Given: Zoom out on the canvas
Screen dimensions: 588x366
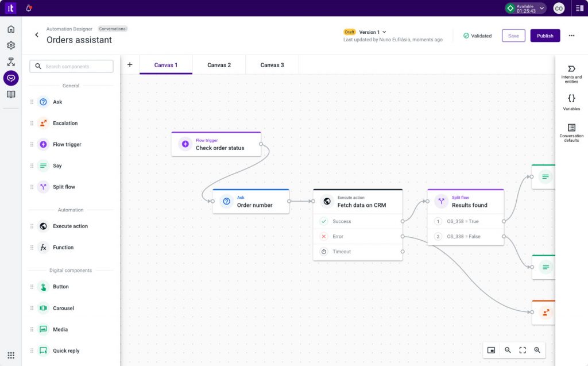Looking at the screenshot, I should [x=508, y=350].
